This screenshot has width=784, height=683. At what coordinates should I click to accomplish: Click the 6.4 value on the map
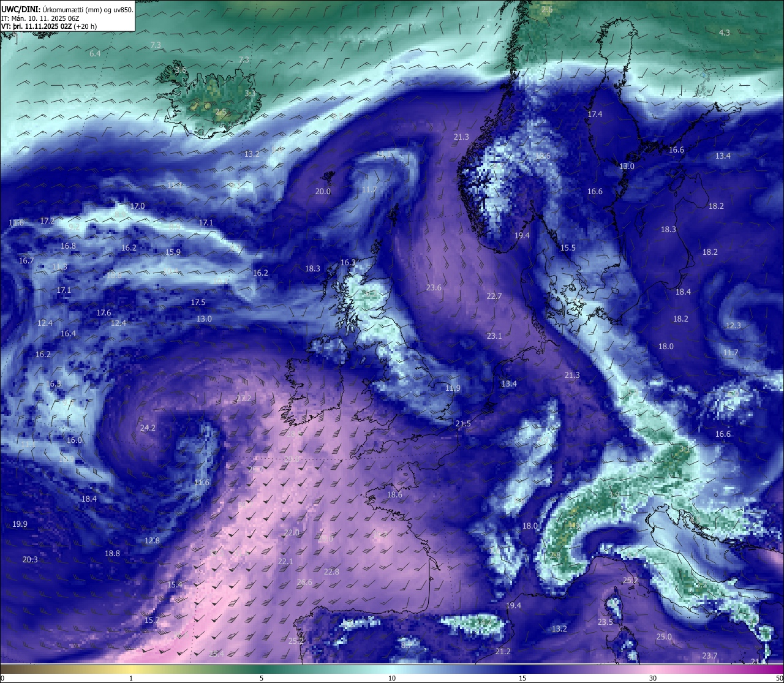[x=95, y=54]
